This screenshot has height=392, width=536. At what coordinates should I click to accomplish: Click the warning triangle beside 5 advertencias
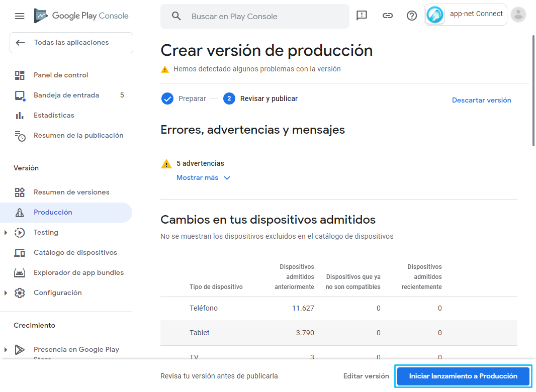166,164
